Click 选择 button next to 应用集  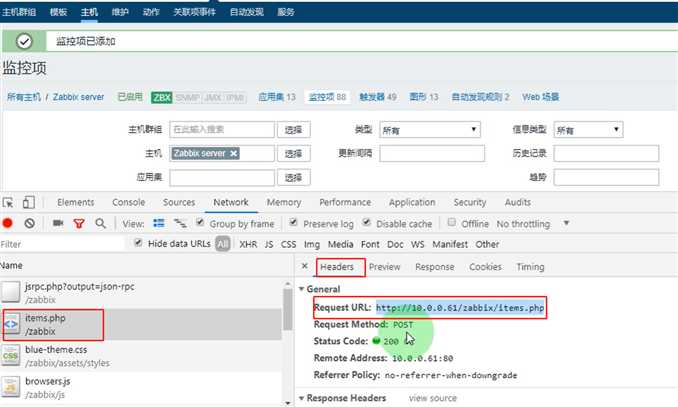tap(294, 177)
